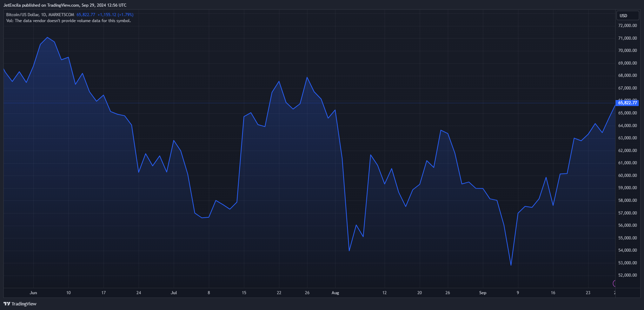Select the Jul marker on the time axis
The height and width of the screenshot is (310, 644).
[x=174, y=293]
